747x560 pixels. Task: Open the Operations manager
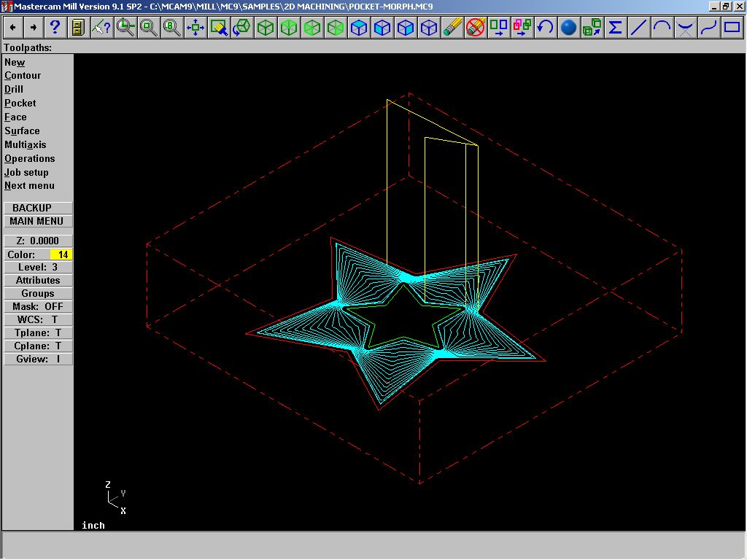coord(29,158)
